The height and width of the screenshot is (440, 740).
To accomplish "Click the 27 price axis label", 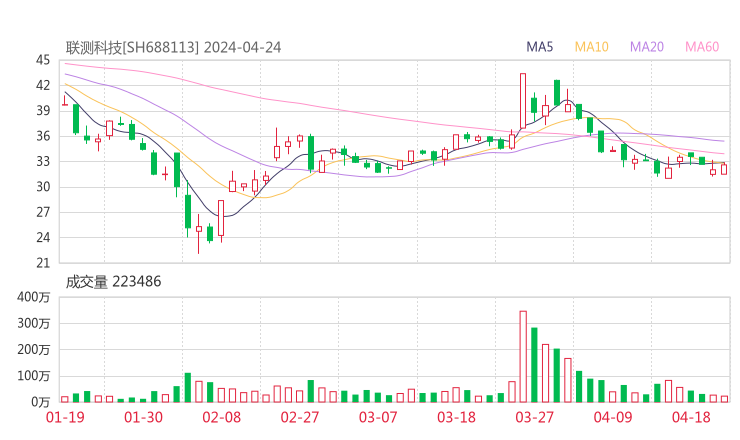I will tap(43, 212).
